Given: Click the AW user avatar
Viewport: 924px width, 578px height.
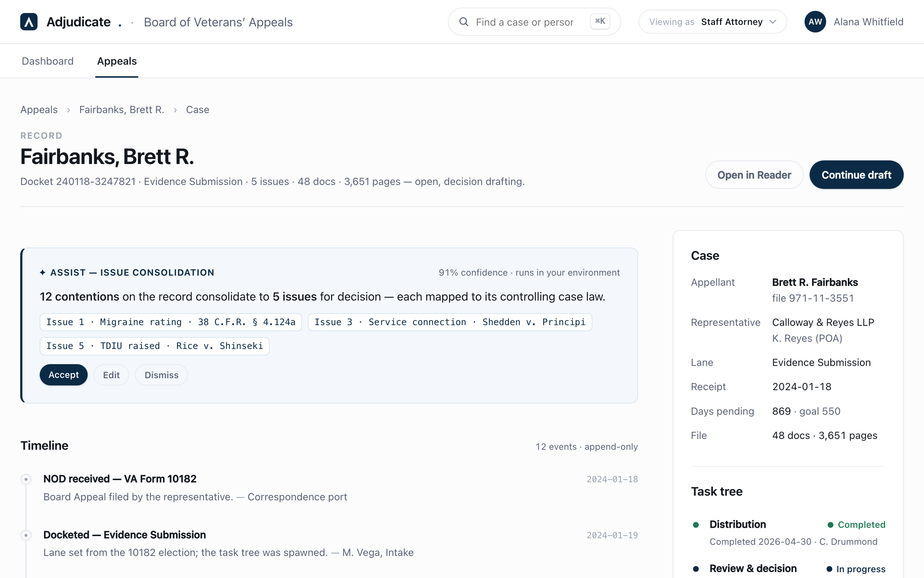Looking at the screenshot, I should [x=815, y=22].
